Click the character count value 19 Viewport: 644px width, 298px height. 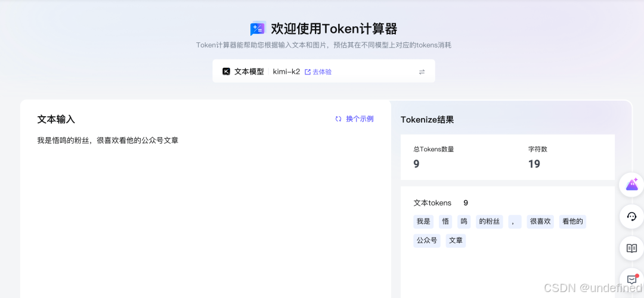click(x=534, y=164)
